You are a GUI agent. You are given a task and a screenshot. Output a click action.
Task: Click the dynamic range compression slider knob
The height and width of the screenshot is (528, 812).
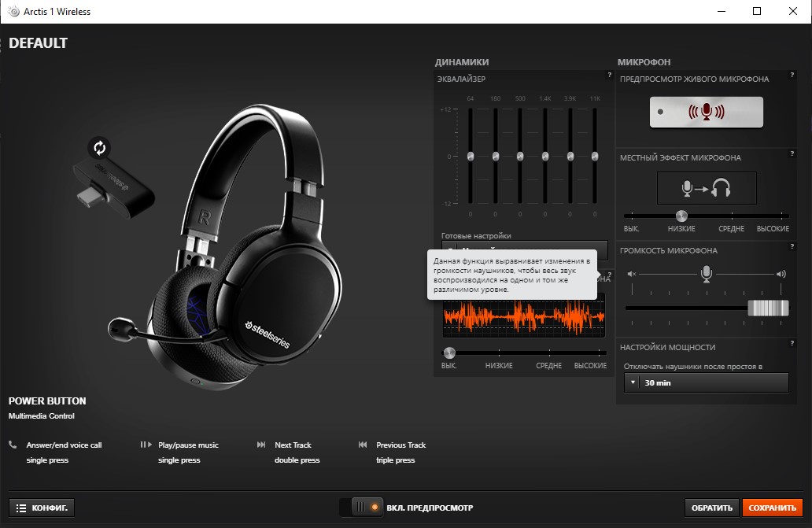pos(449,353)
